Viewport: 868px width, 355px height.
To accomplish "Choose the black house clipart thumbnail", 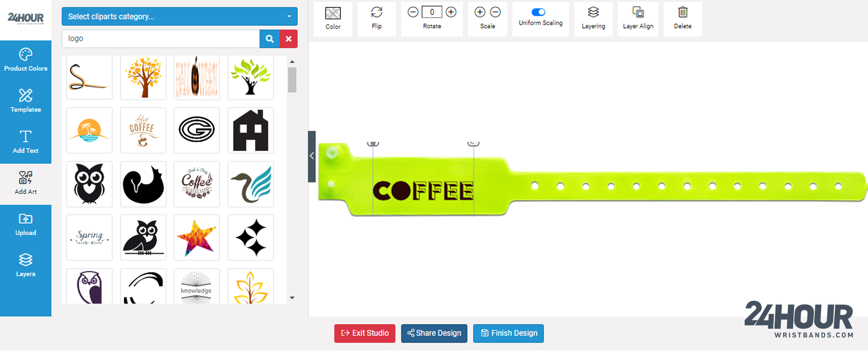I will pyautogui.click(x=250, y=131).
